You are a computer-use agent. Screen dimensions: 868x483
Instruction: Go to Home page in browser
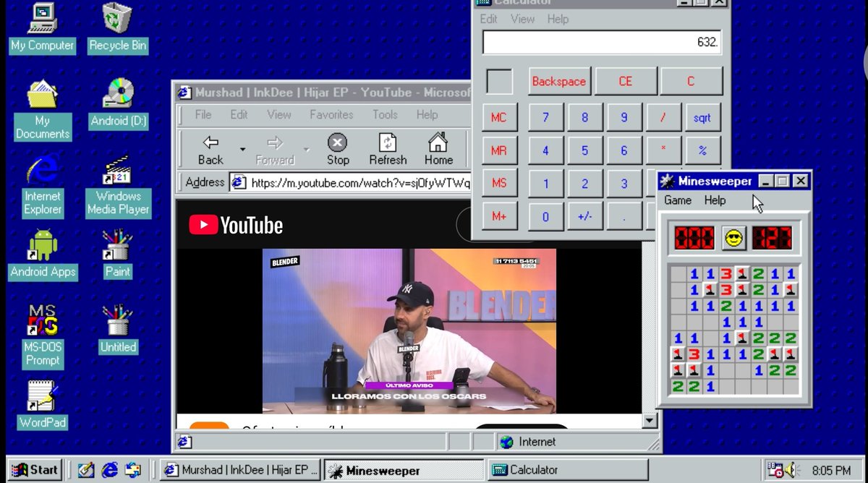coord(438,150)
